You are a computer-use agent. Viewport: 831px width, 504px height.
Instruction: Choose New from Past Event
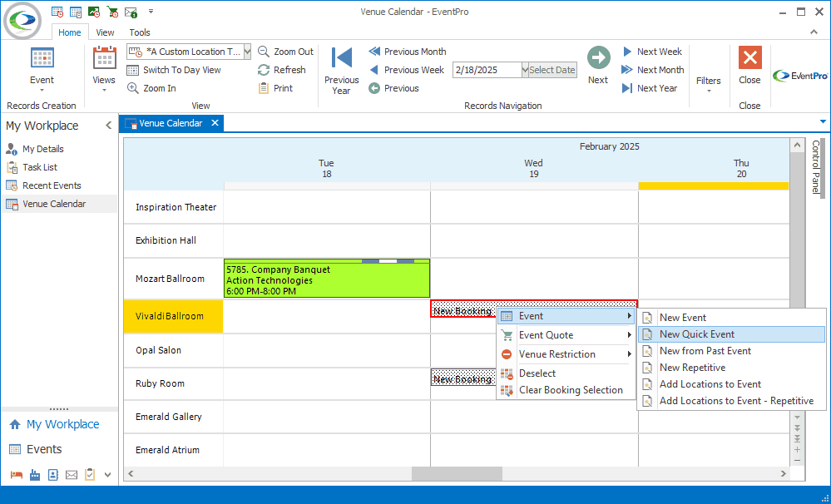click(x=731, y=351)
